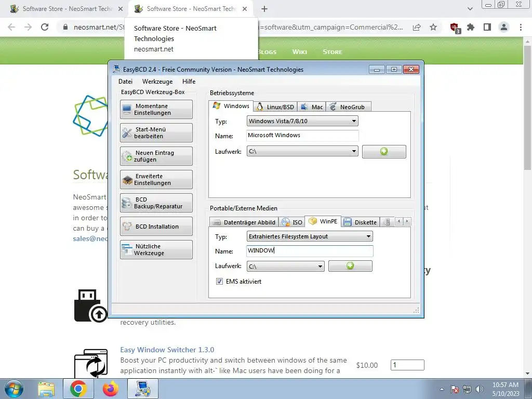Open File Explorer from the taskbar
532x399 pixels.
46,389
